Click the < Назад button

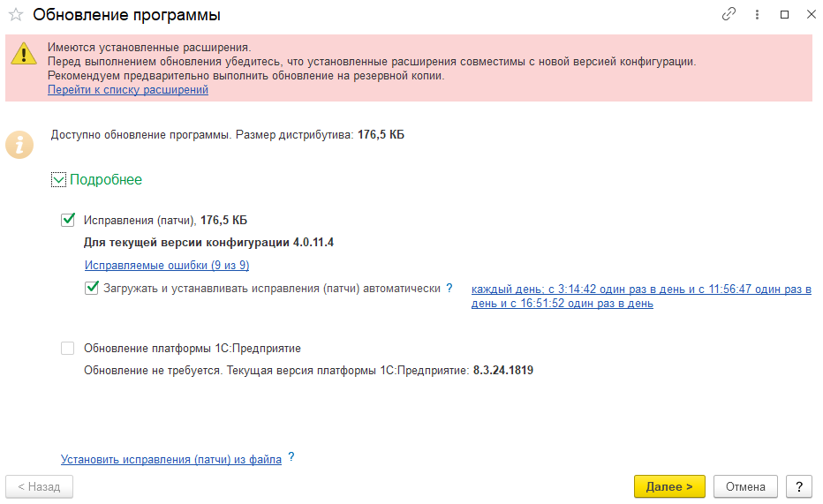pos(40,486)
